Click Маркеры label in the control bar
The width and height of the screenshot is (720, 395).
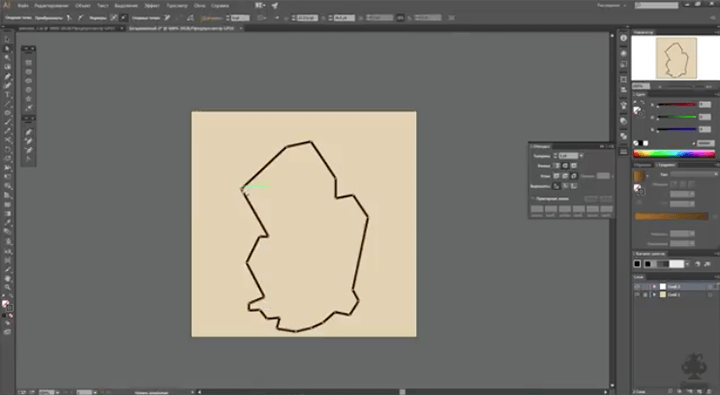97,18
